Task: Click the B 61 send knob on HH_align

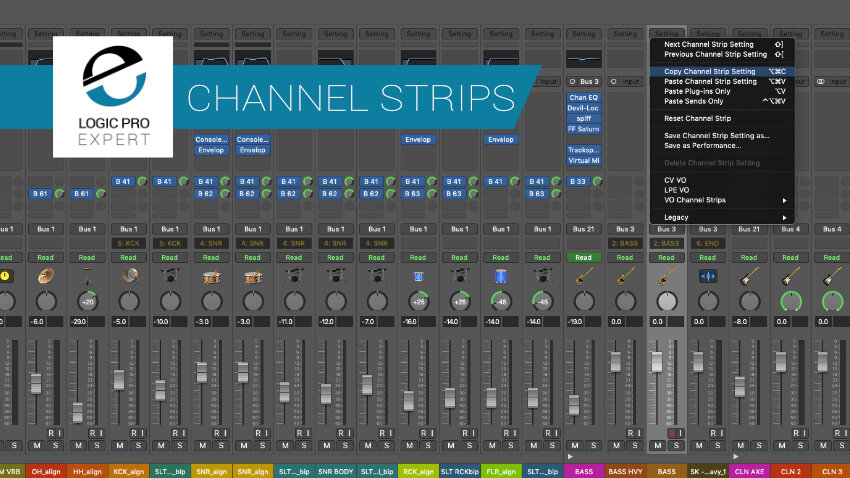Action: click(x=101, y=193)
